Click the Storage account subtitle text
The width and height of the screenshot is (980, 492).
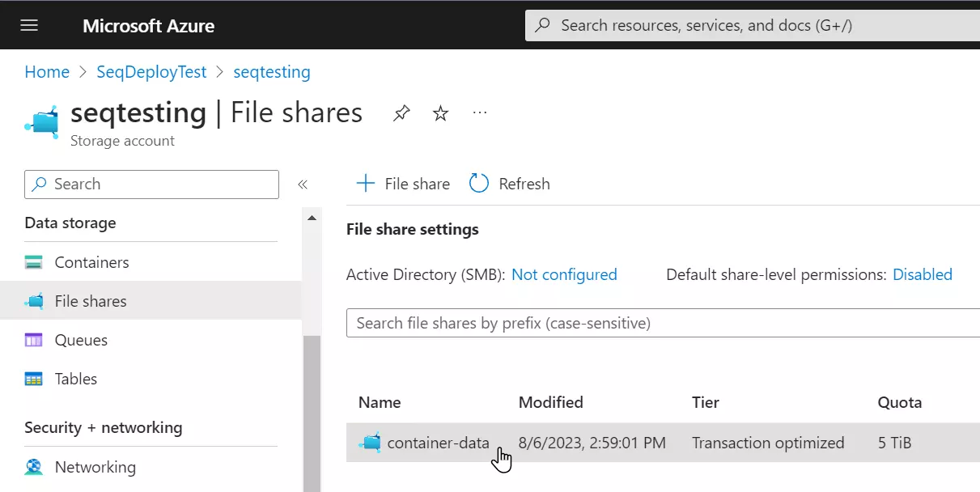[122, 141]
